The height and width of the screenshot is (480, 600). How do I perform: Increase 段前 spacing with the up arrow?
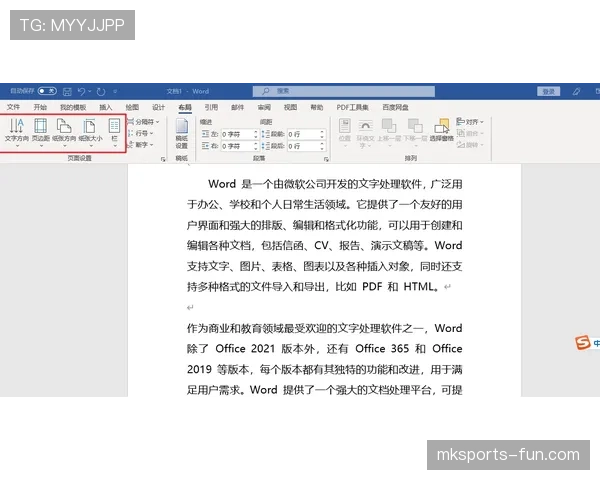pos(322,132)
